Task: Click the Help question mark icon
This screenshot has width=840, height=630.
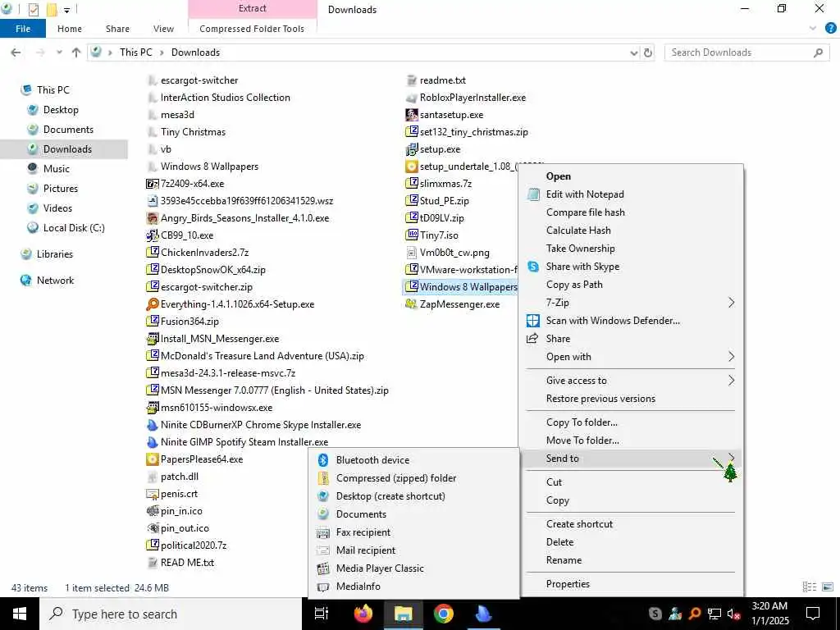Action: pyautogui.click(x=830, y=29)
